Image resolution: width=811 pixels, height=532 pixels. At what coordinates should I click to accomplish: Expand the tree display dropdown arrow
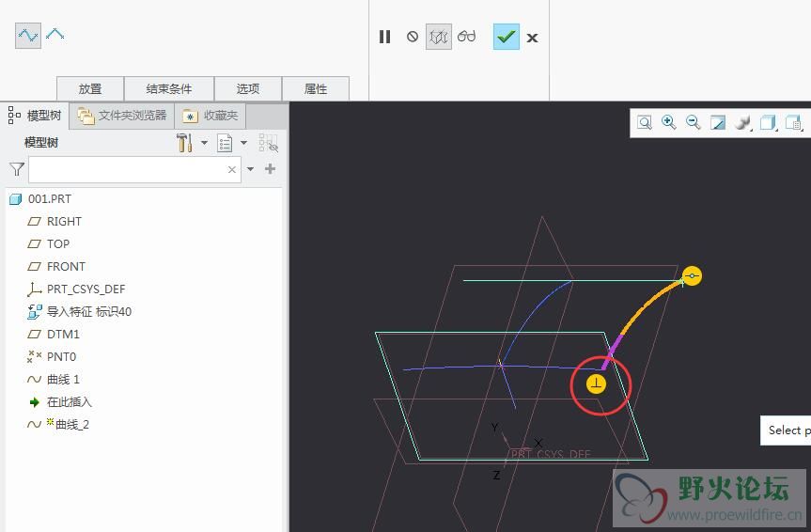point(243,142)
